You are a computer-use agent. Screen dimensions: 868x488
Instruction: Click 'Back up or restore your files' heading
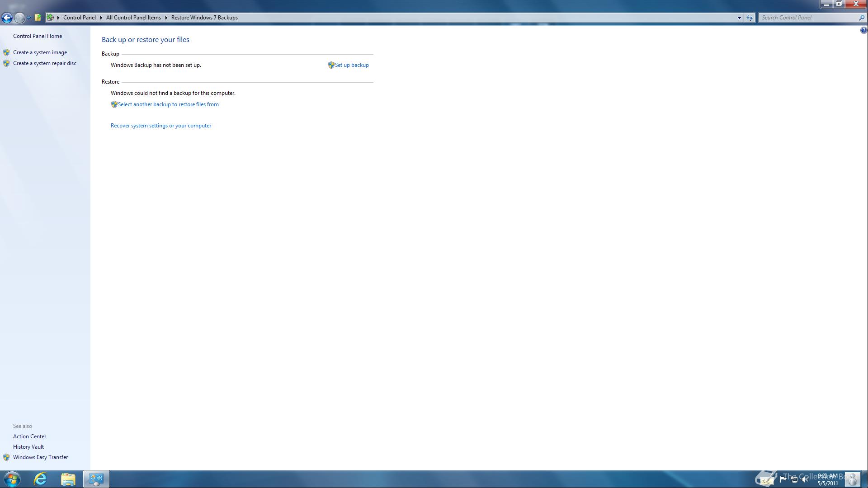(x=146, y=40)
